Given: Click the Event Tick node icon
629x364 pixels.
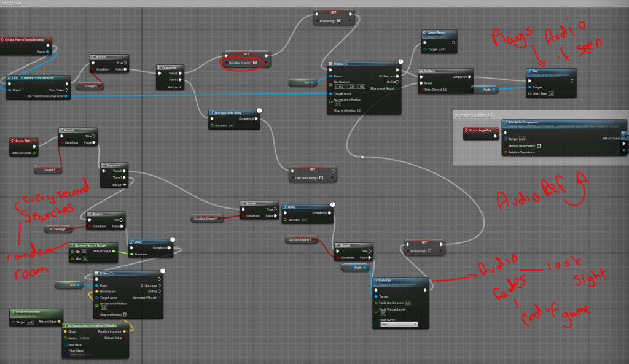Looking at the screenshot, I should [x=13, y=141].
